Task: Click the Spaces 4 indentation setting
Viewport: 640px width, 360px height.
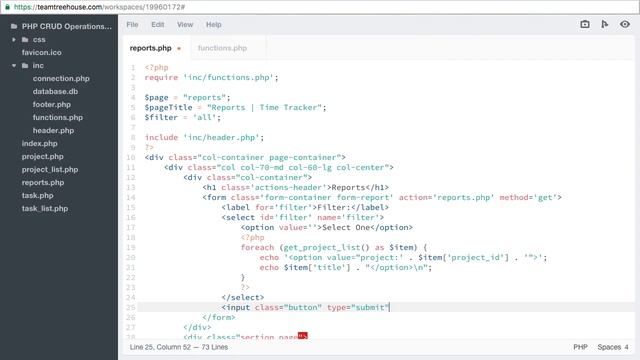Action: [613, 347]
